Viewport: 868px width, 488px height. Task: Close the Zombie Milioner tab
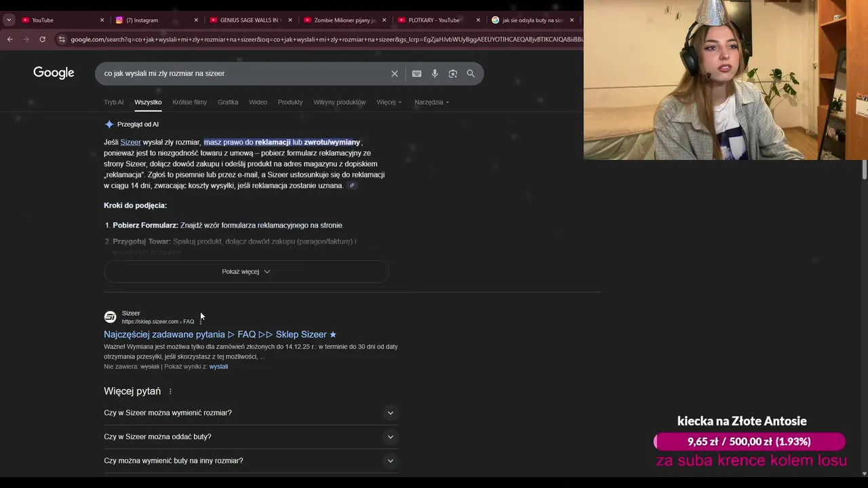click(x=384, y=20)
